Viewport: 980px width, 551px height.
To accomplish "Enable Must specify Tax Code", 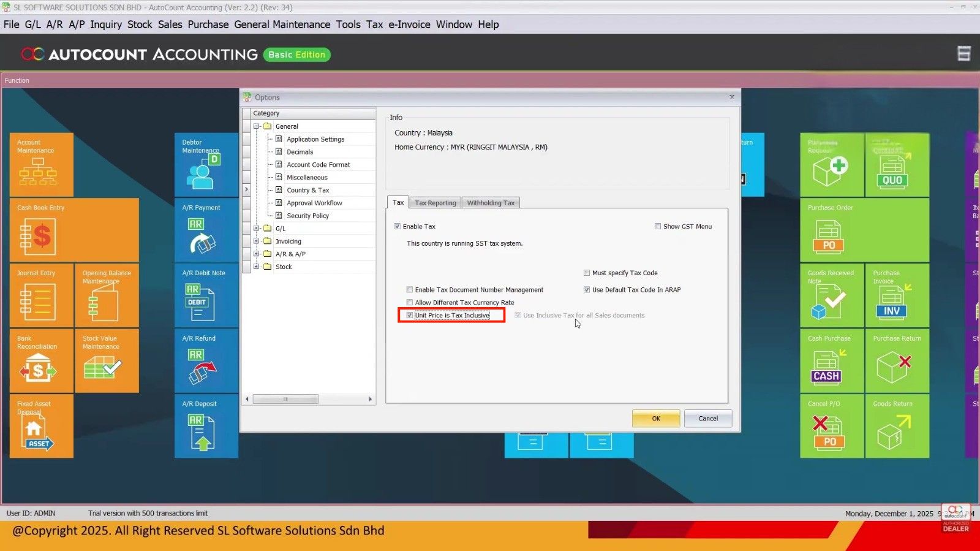I will (x=587, y=273).
